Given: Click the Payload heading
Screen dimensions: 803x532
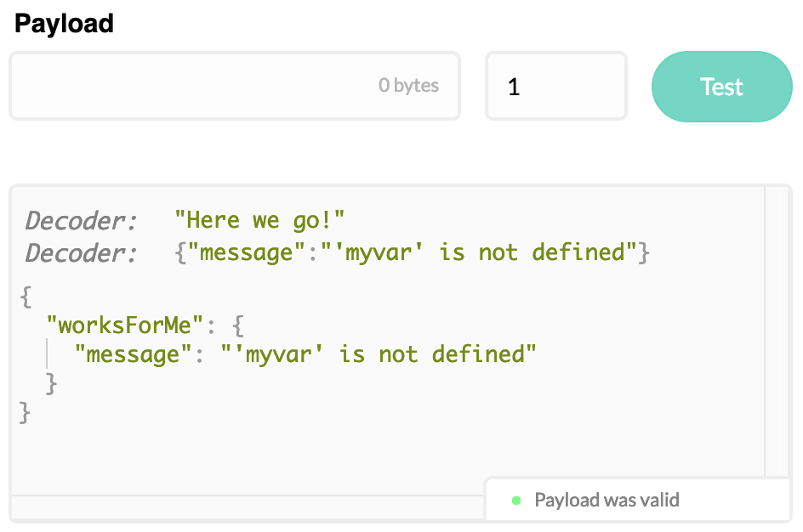Looking at the screenshot, I should 64,24.
